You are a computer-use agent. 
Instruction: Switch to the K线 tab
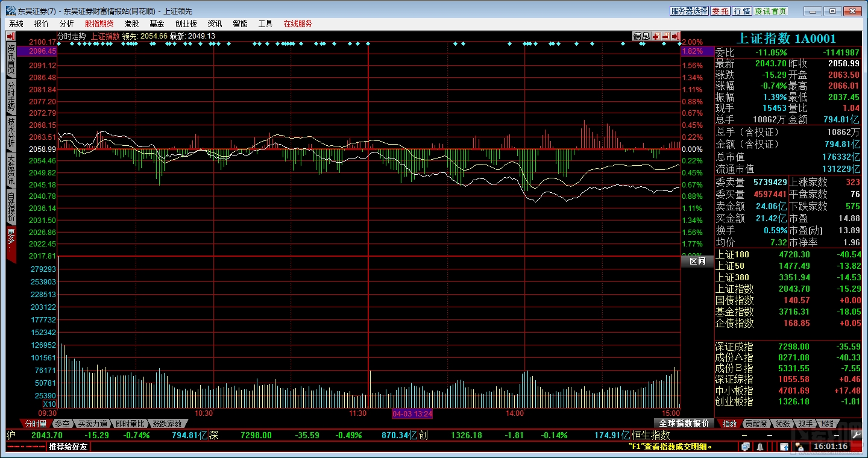(x=826, y=424)
